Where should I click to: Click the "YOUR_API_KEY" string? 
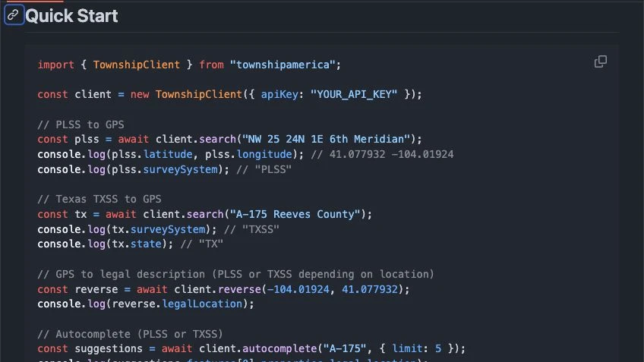[354, 94]
